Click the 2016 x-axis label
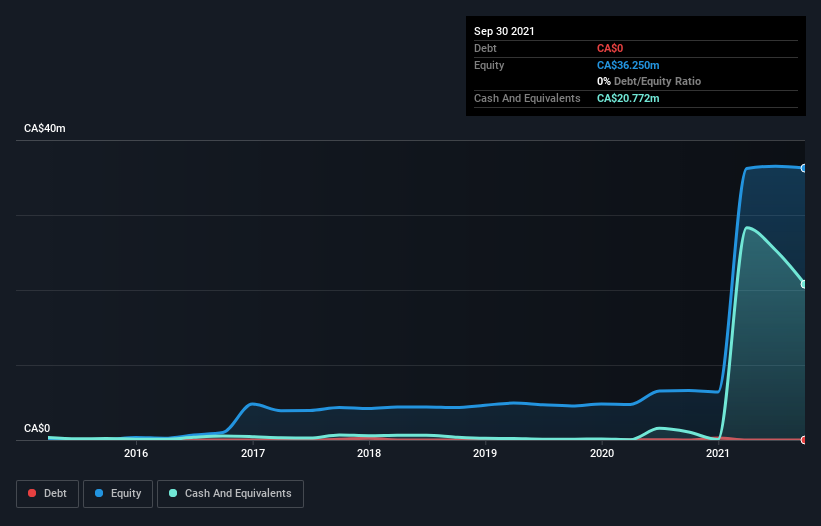 [136, 453]
